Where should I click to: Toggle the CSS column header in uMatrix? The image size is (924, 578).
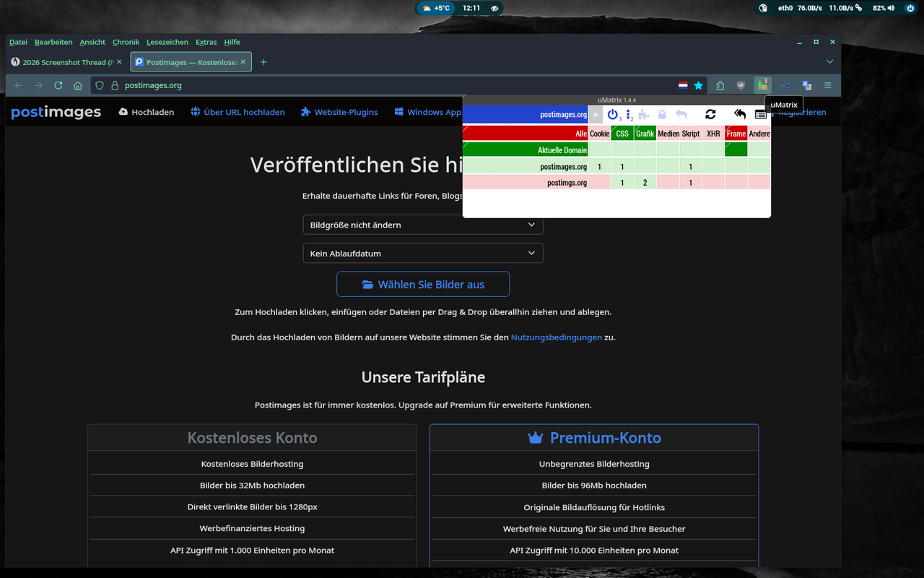point(622,134)
